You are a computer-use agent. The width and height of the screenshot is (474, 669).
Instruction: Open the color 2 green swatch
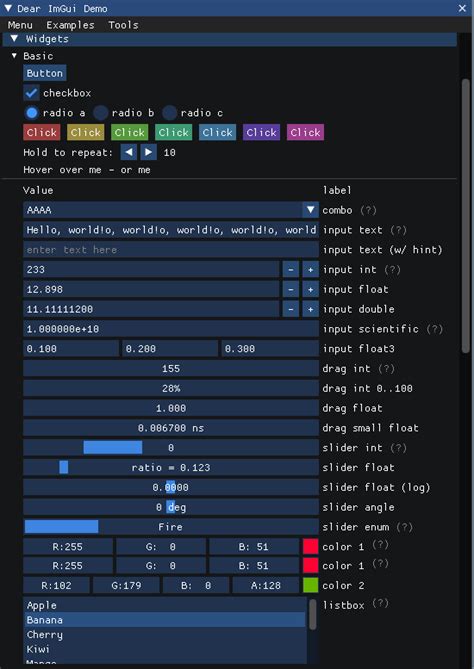(311, 585)
